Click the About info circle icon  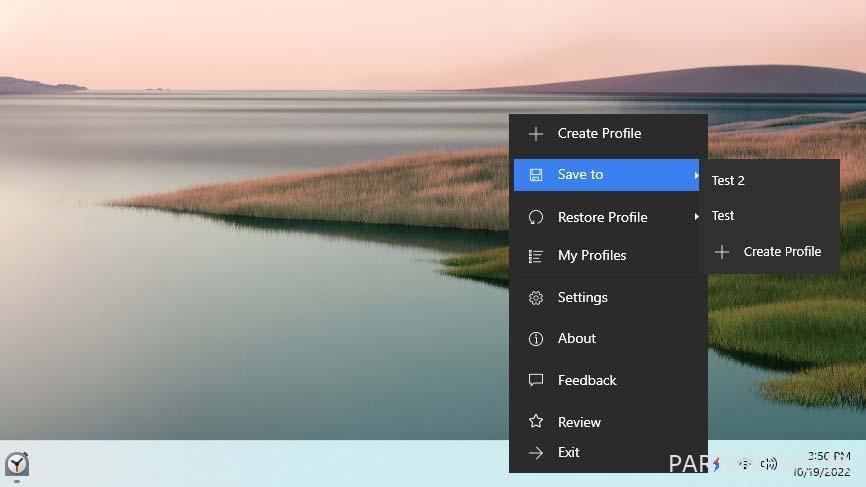[x=536, y=338]
